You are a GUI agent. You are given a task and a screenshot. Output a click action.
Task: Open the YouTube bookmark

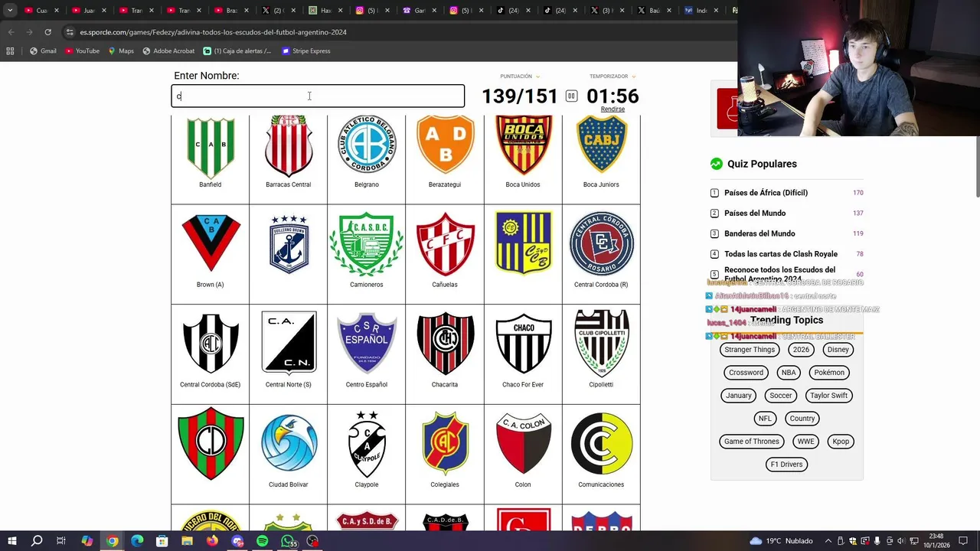tap(83, 51)
